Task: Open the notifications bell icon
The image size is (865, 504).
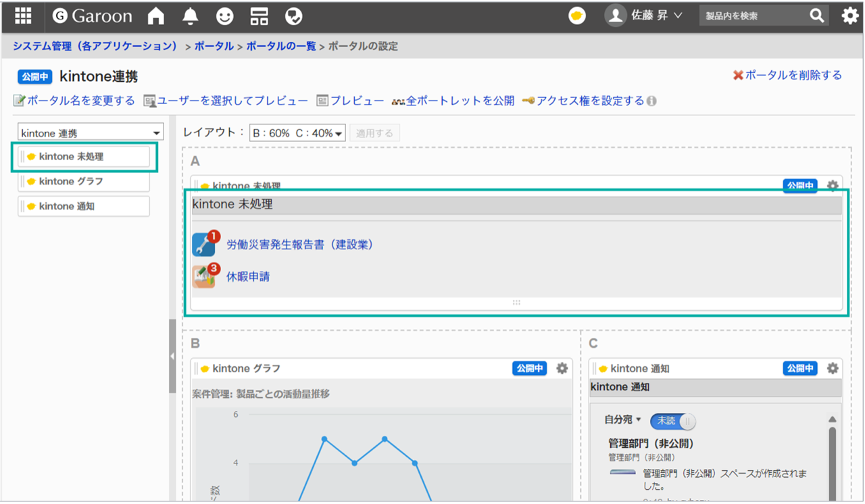Action: pos(191,16)
